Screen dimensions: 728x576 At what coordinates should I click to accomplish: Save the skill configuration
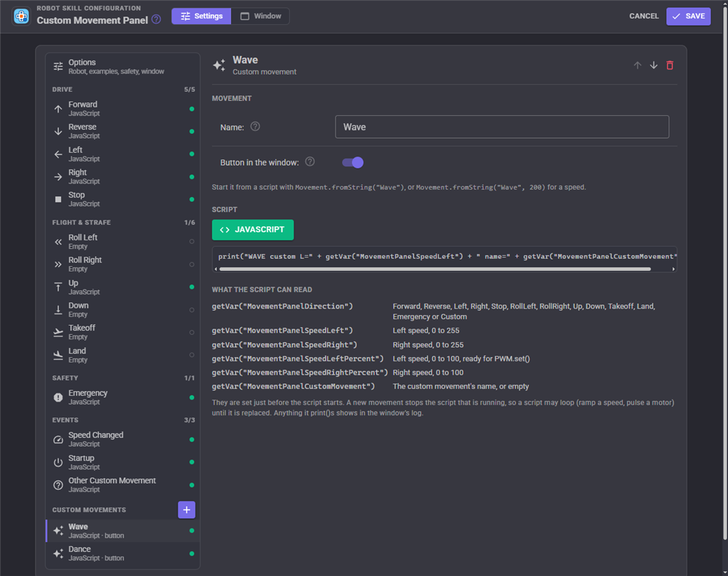tap(688, 16)
